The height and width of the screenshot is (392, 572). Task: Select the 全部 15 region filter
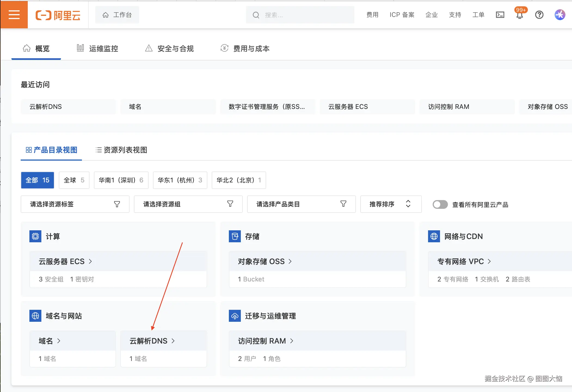[37, 180]
